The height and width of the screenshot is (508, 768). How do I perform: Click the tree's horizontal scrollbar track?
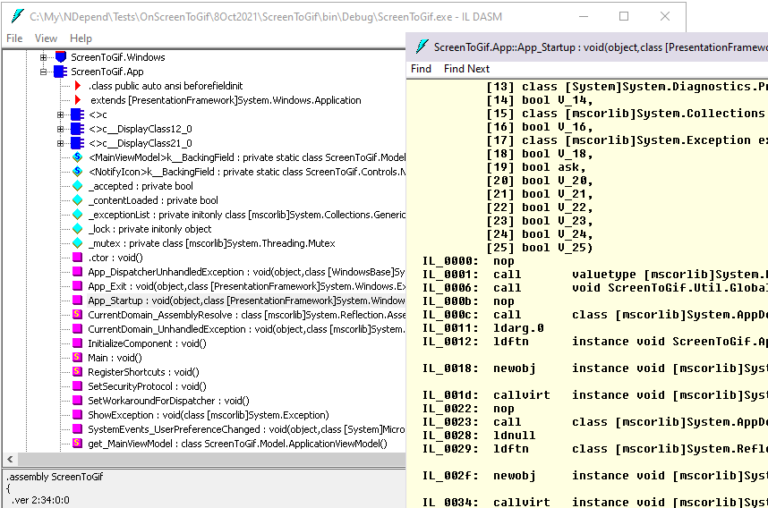click(211, 460)
